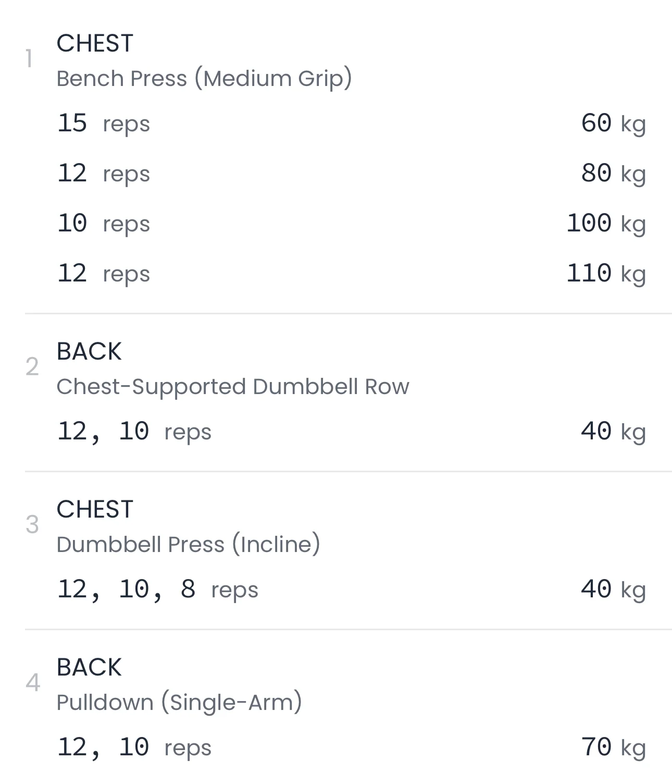Select 40 kg for Dumbbell Press Incline
This screenshot has width=672, height=784.
coord(613,590)
